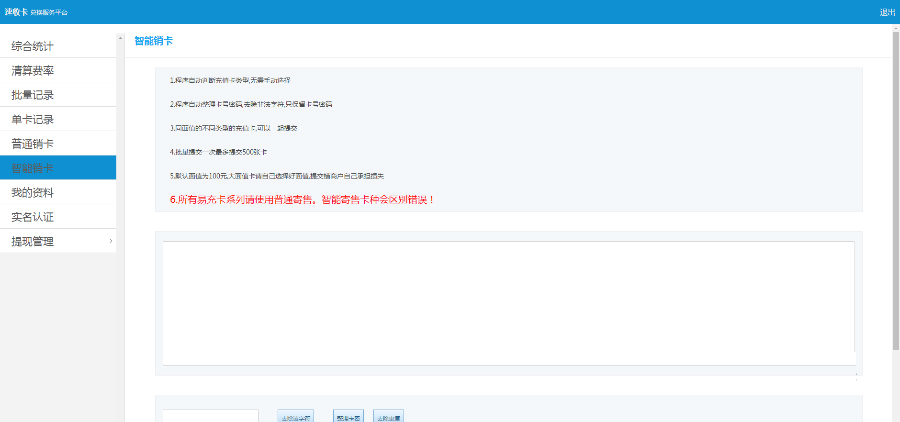This screenshot has height=422, width=900.
Task: Click the 淬收卡 logo in the header
Action: click(15, 12)
